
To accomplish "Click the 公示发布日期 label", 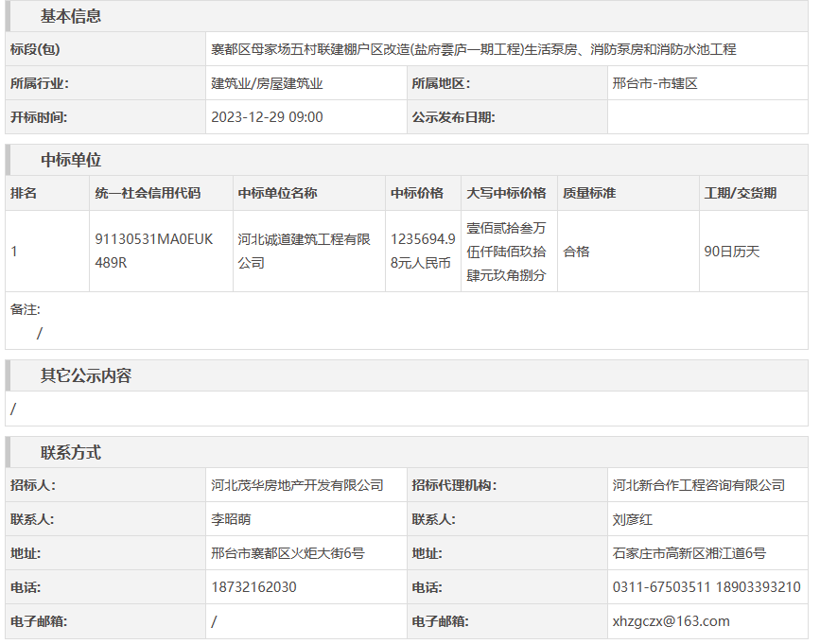I will coord(453,117).
